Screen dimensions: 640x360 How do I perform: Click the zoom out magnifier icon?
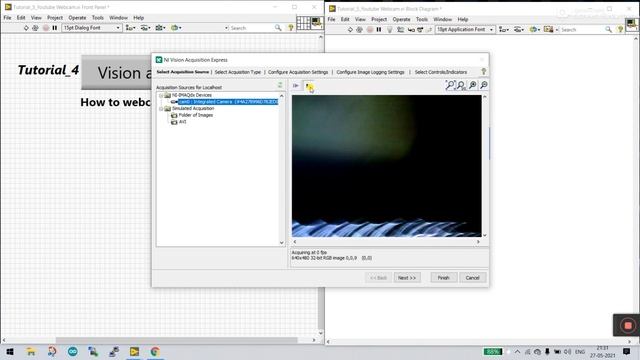484,85
